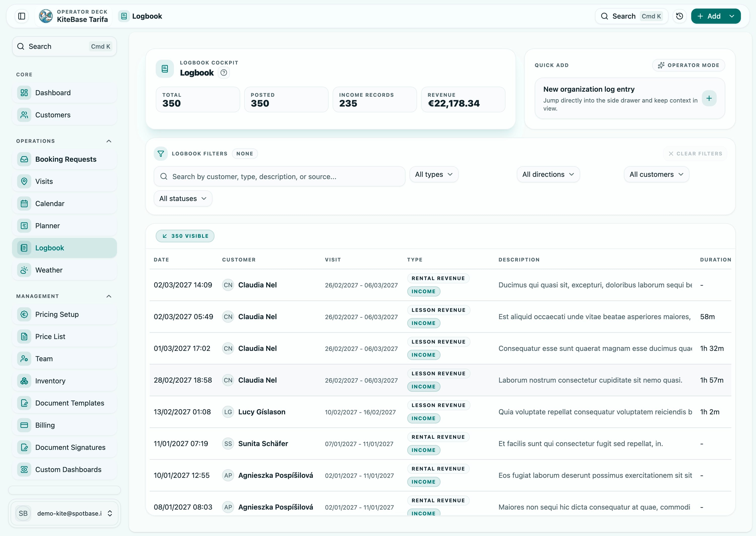Collapse the MANAGEMENT sidebar section
Screen dimensions: 756x536
click(109, 296)
